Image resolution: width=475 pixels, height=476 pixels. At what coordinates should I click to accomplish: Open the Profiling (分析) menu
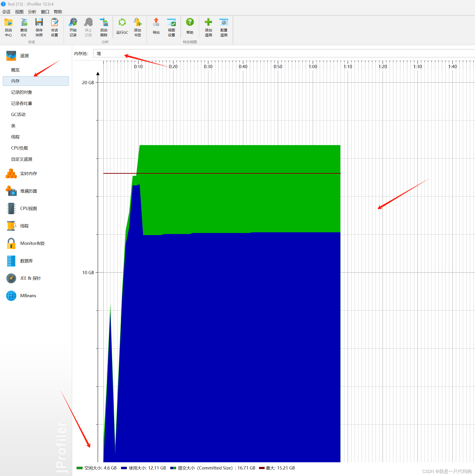coord(32,12)
